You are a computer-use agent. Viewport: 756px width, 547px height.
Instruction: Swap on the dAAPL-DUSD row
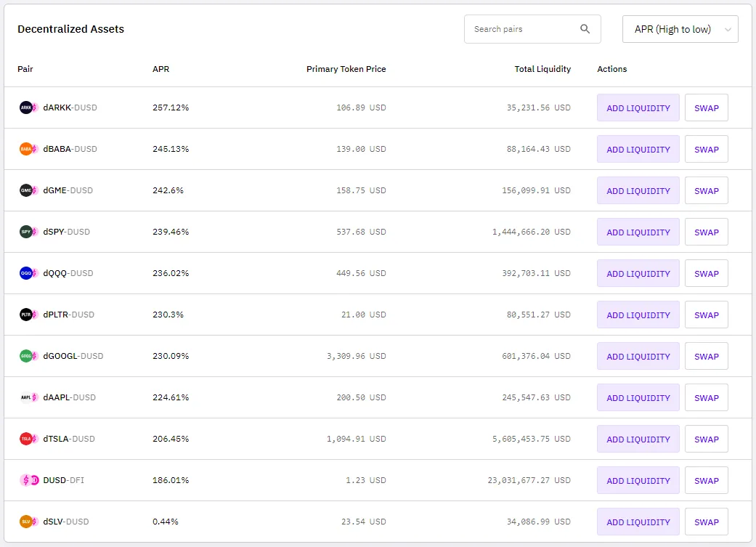707,398
